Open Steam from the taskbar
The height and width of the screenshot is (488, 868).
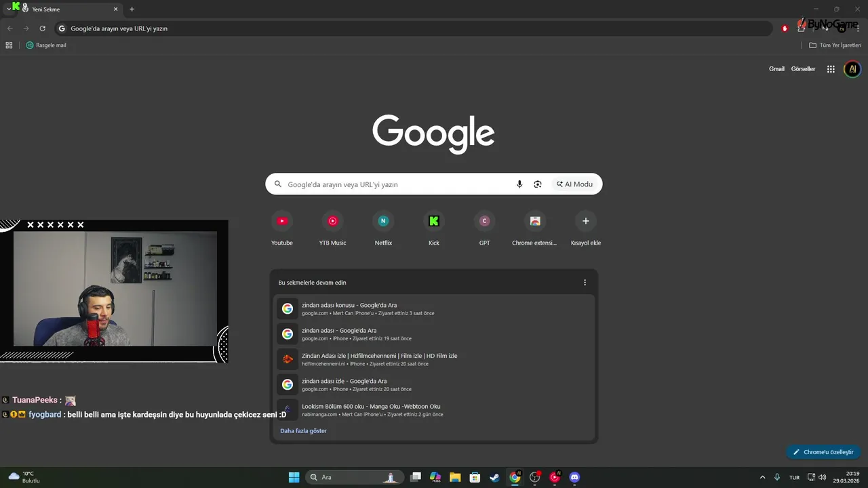495,477
